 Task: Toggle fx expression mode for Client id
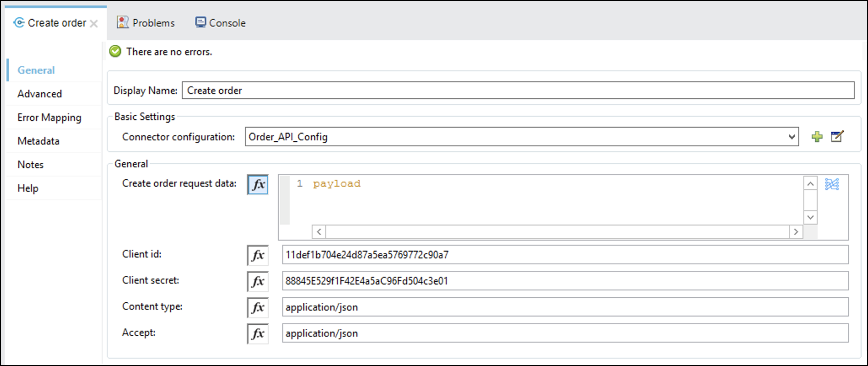coord(258,255)
